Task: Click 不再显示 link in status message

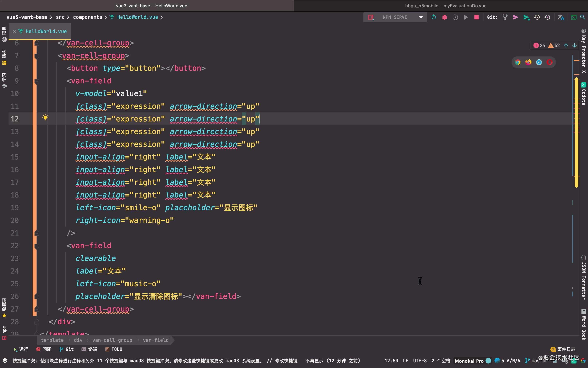Action: pos(314,361)
